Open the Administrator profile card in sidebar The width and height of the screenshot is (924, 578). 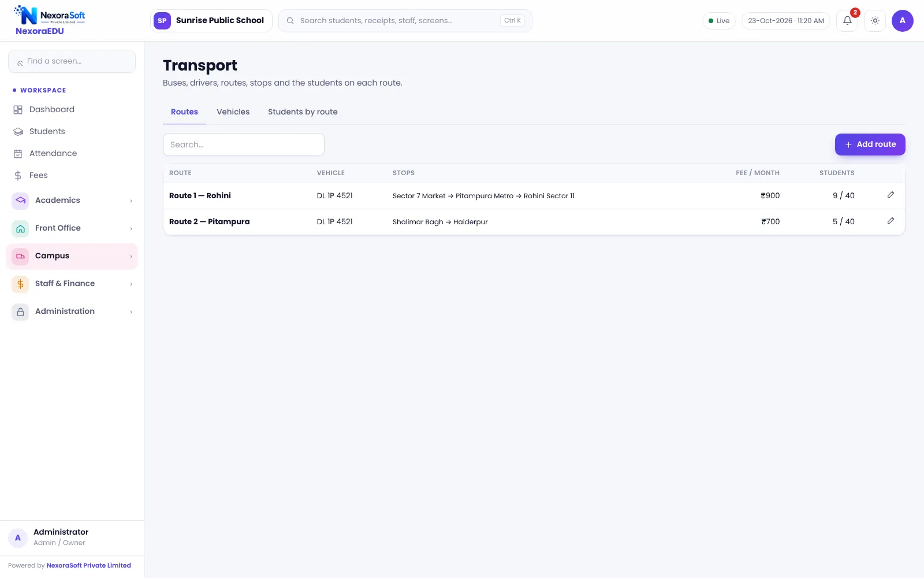click(x=72, y=538)
